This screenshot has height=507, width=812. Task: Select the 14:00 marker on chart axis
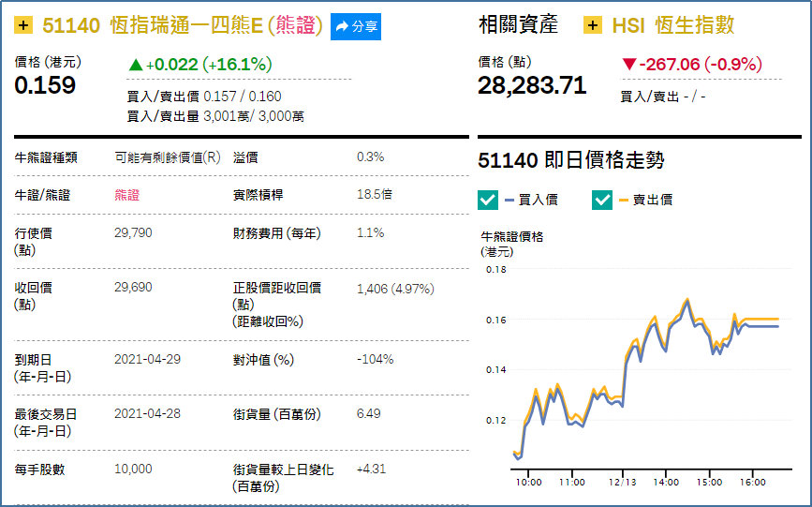pos(666,482)
